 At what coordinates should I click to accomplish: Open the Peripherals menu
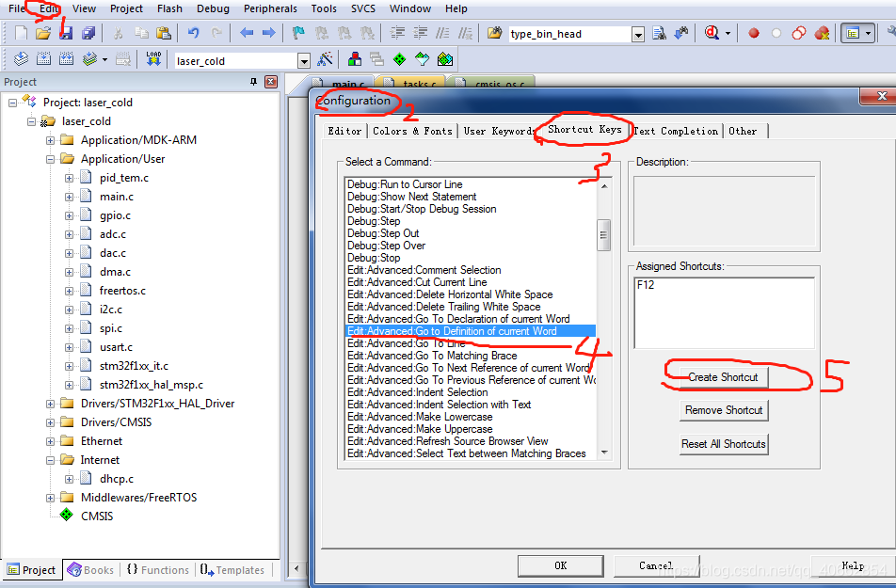coord(270,8)
